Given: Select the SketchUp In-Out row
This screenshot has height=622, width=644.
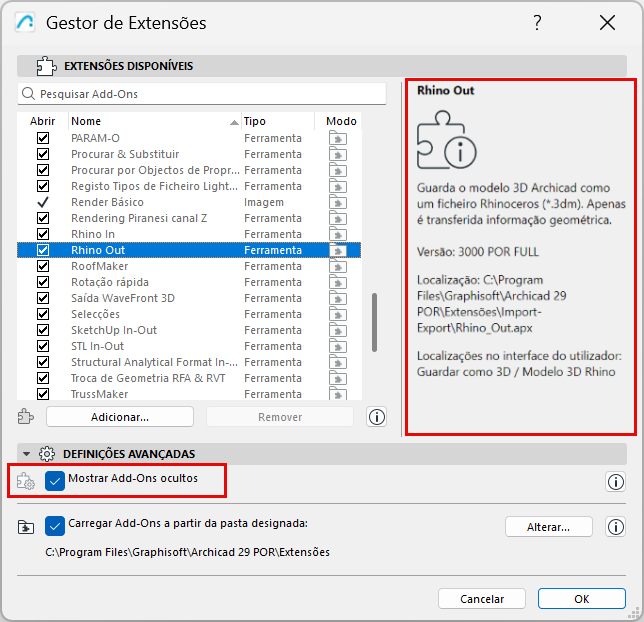Looking at the screenshot, I should (x=189, y=330).
